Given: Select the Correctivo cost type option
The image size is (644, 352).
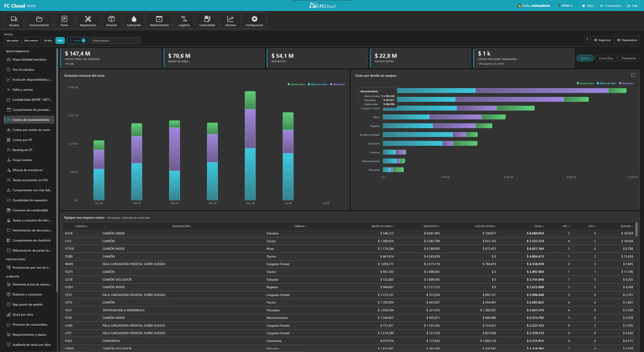Looking at the screenshot, I should (x=606, y=58).
